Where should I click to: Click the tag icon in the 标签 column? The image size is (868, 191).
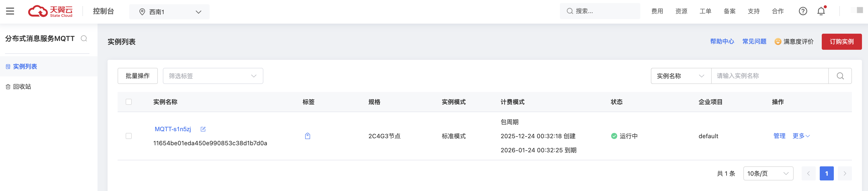[307, 136]
